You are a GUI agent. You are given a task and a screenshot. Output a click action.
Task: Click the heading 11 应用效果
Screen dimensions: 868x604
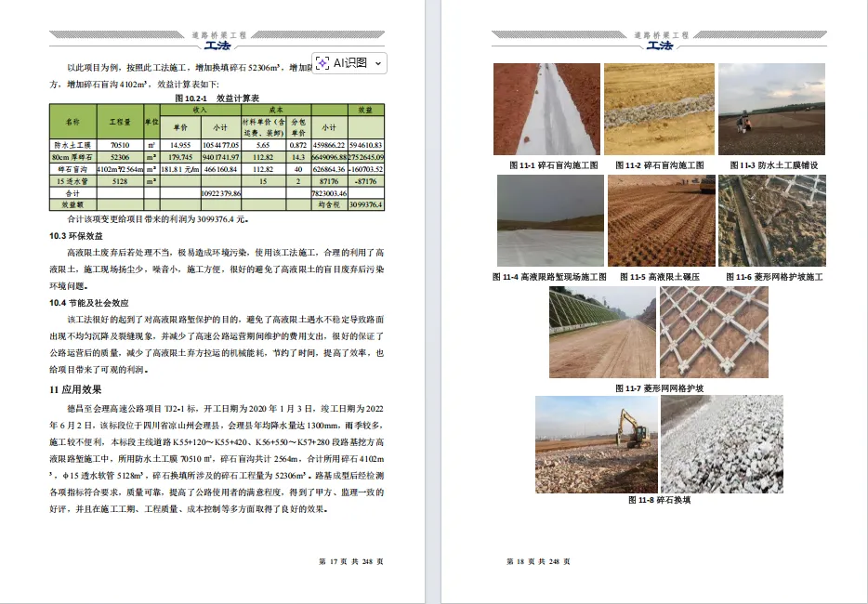coord(75,389)
